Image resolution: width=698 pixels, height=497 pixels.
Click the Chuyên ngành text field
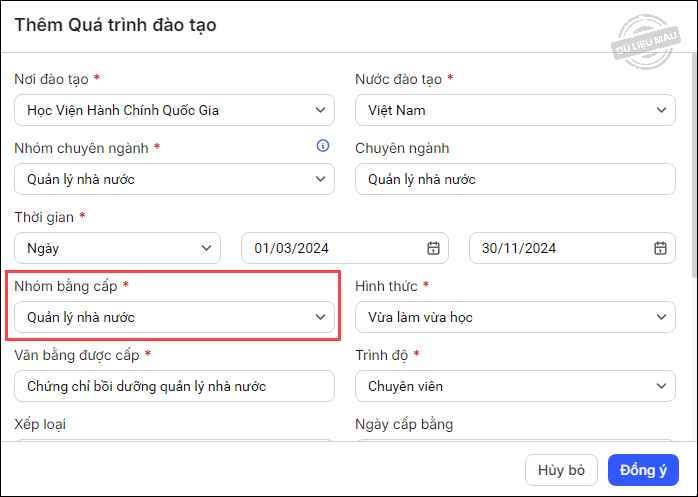point(515,179)
